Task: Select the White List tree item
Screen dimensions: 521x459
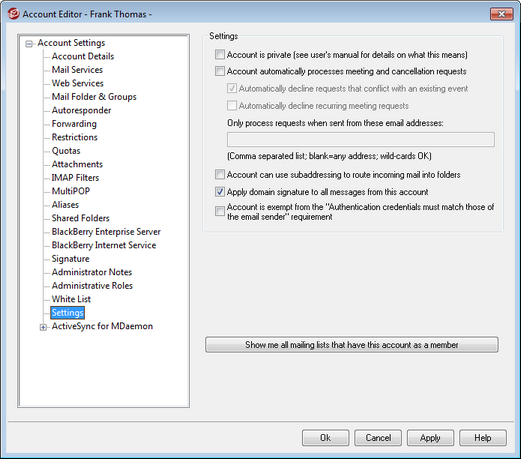Action: (71, 299)
